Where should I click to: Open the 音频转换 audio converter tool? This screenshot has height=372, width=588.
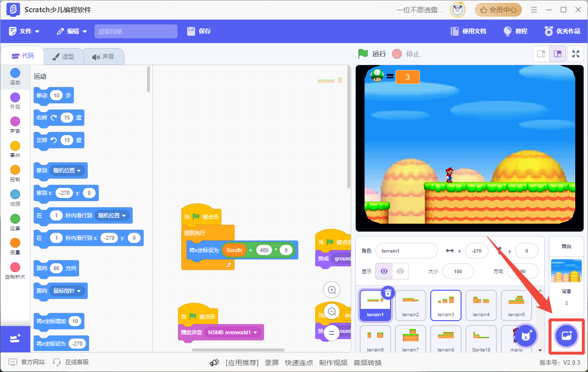pyautogui.click(x=367, y=363)
